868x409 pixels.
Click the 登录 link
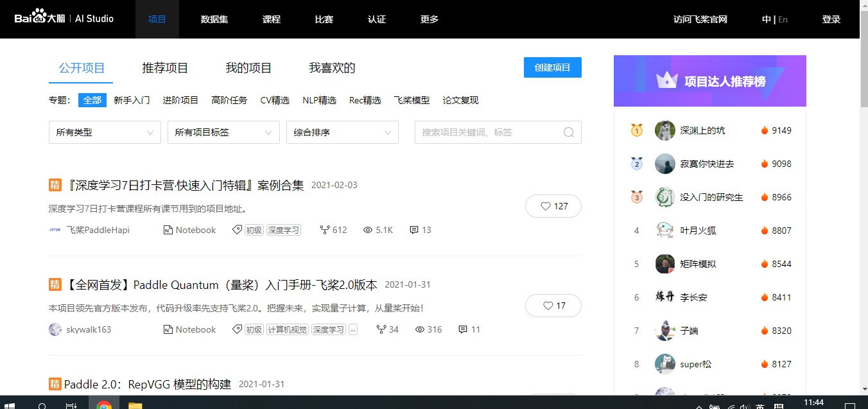tap(831, 19)
